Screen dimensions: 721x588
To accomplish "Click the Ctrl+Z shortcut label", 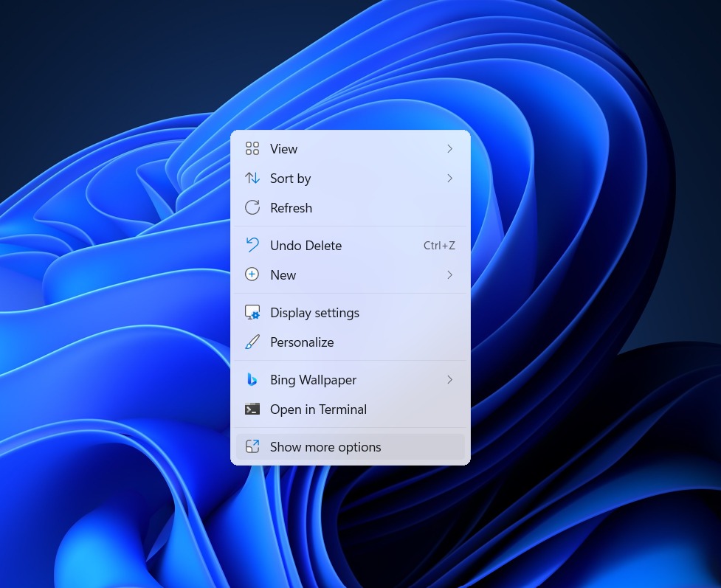I will coord(439,246).
